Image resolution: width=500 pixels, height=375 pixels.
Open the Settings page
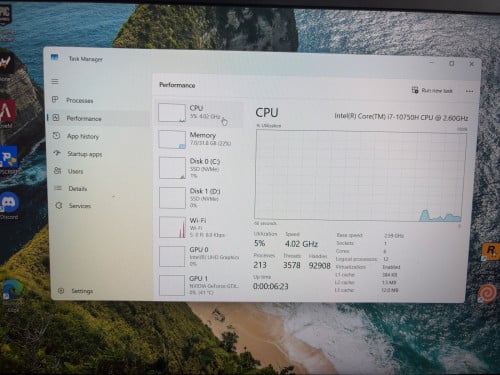tap(101, 291)
